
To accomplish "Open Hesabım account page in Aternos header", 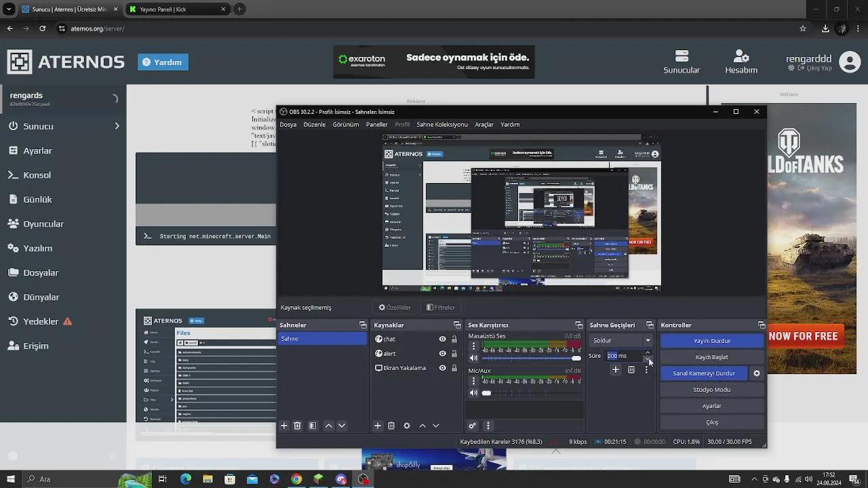I will tap(741, 62).
